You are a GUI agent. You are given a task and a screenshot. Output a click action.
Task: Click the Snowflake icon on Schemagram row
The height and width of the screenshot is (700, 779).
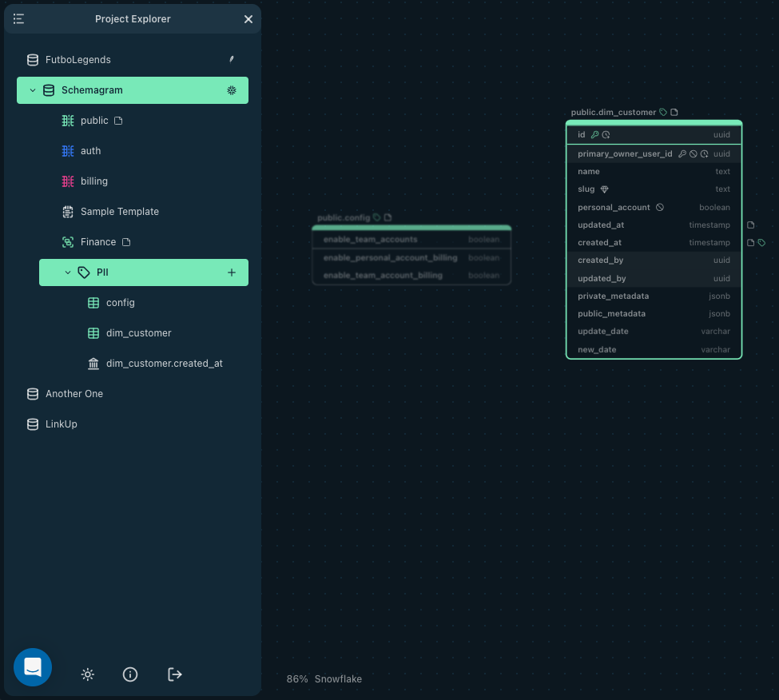coord(232,90)
